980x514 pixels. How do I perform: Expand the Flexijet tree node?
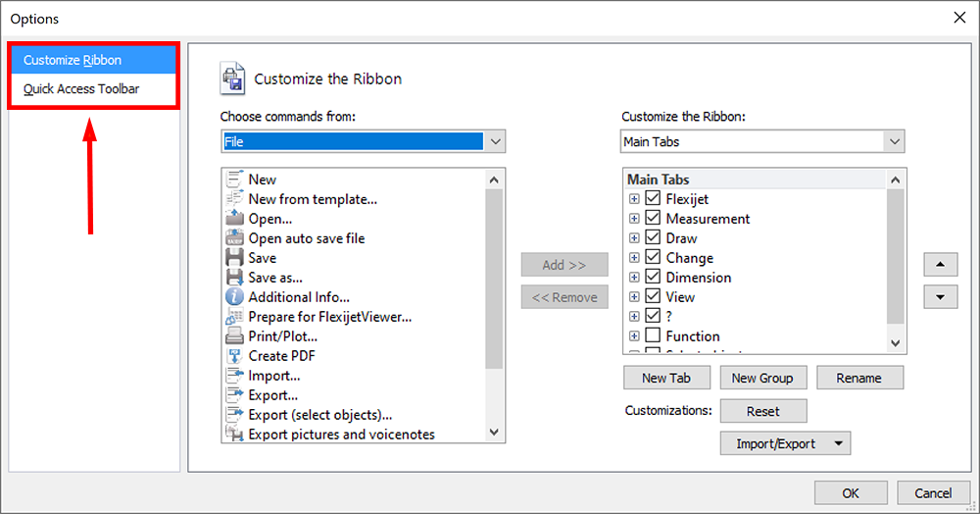[634, 199]
